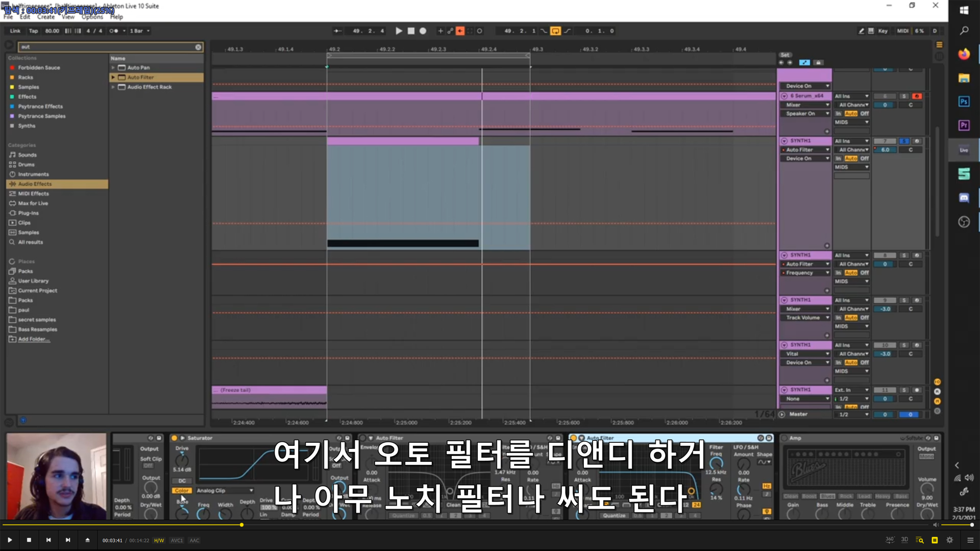
Task: Click the Ableton Arrangement Record button
Action: (423, 31)
